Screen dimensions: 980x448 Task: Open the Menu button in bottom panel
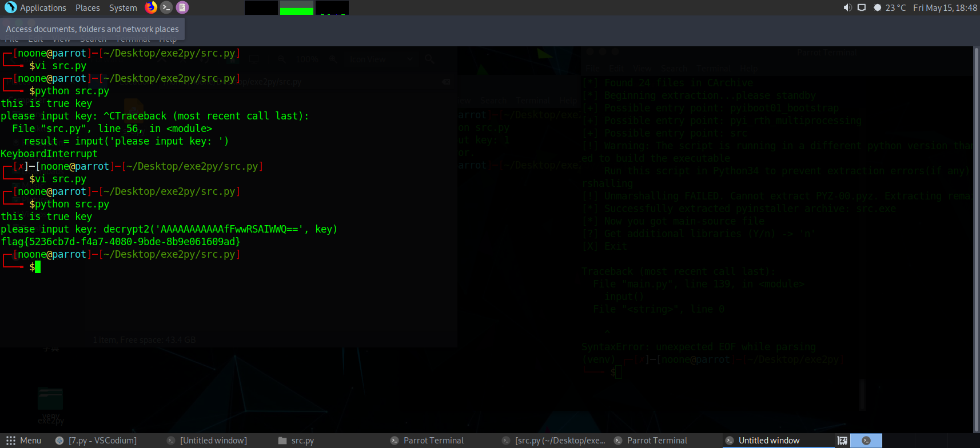point(24,441)
